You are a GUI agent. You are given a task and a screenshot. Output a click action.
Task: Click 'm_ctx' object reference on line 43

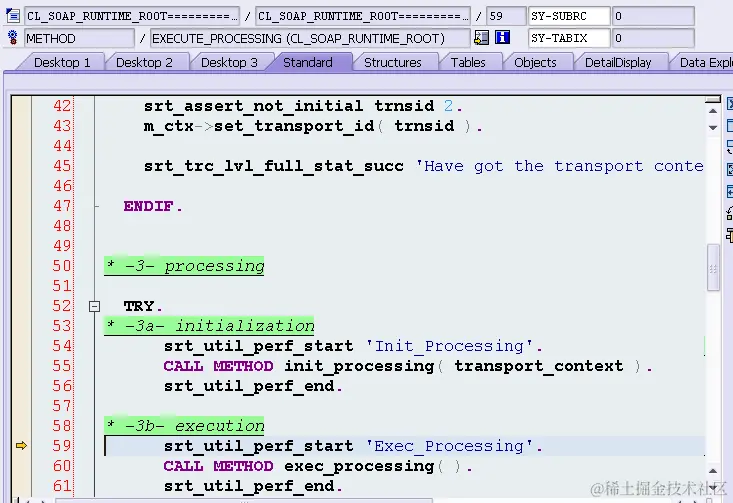click(x=168, y=126)
